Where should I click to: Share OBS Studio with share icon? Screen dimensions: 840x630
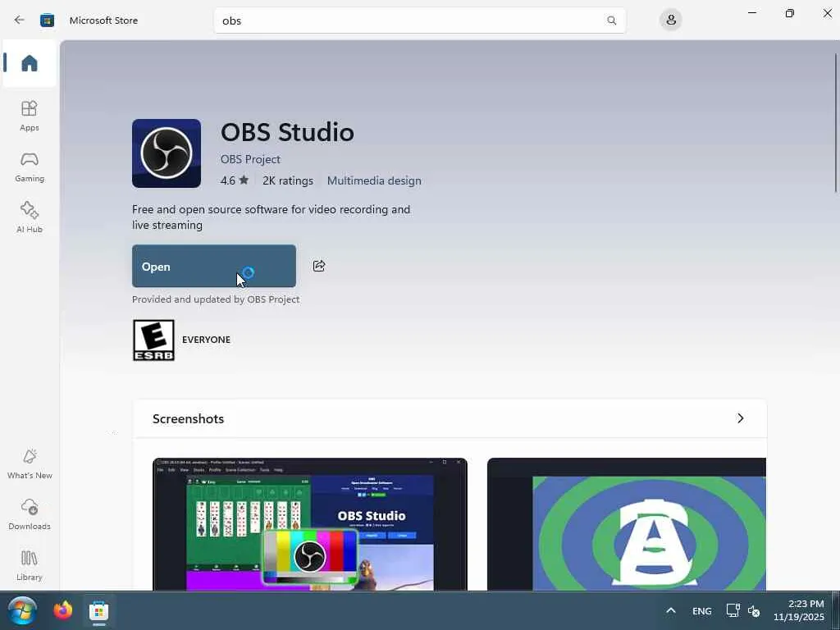click(319, 266)
